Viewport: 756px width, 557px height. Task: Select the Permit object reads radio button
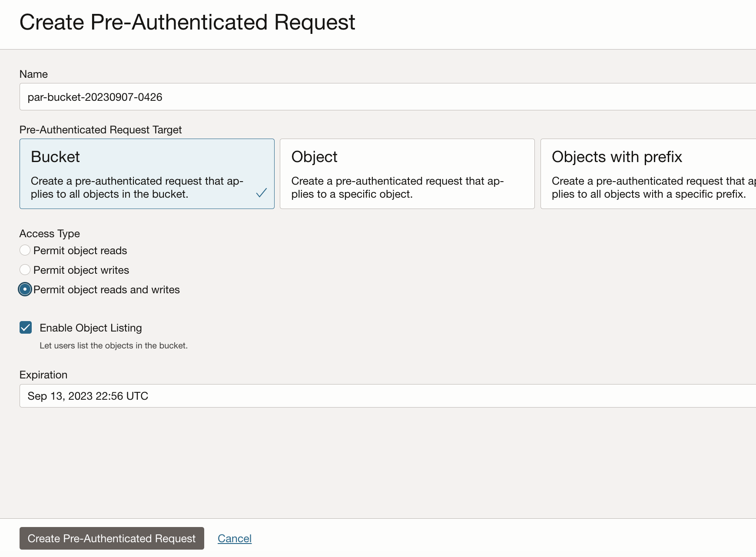[25, 250]
